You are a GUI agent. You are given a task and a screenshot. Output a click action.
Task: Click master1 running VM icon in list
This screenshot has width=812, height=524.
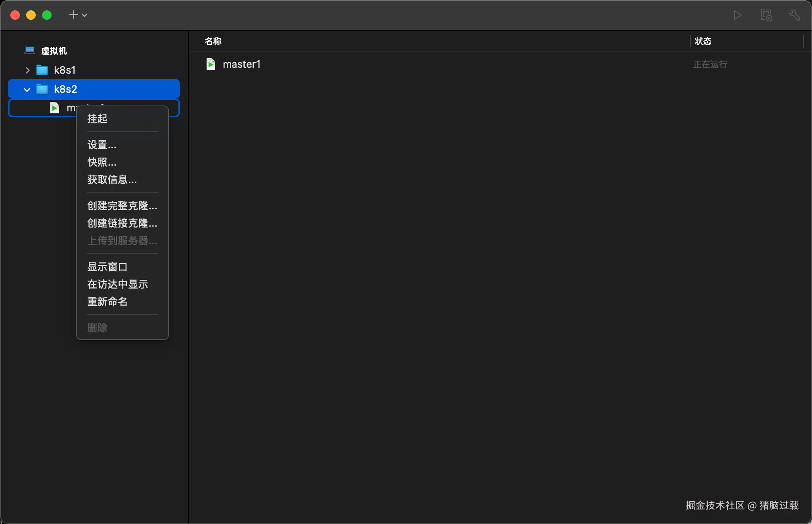(211, 64)
